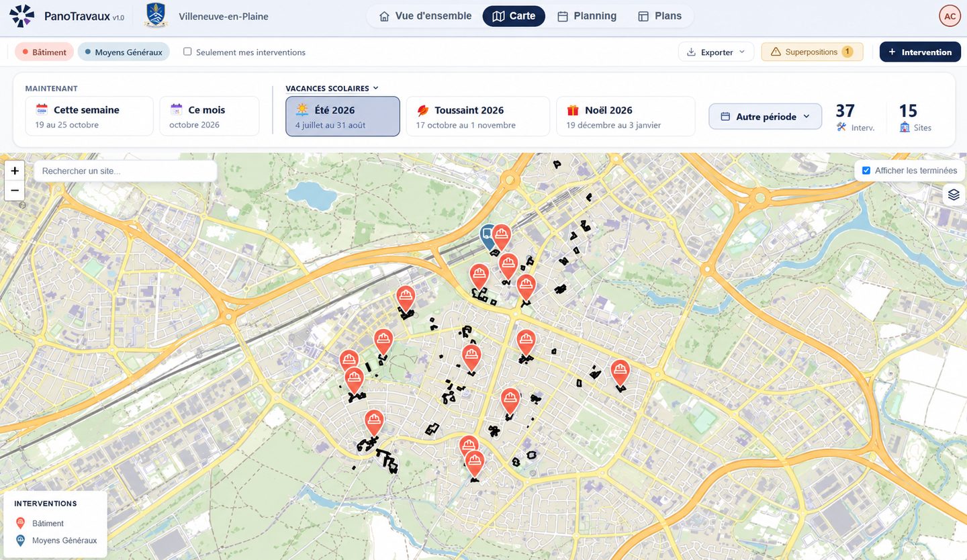This screenshot has width=967, height=560.
Task: Zoom in on the map
Action: pos(15,171)
